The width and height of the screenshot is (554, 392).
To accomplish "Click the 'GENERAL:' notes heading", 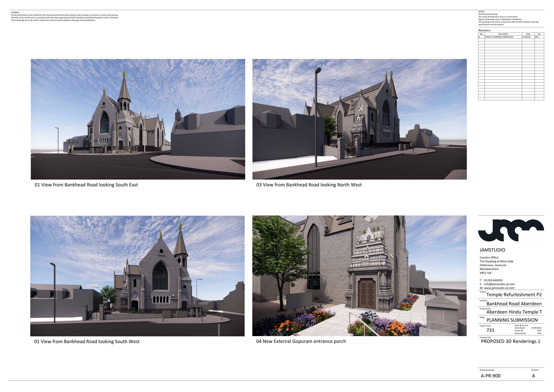I will coord(15,13).
